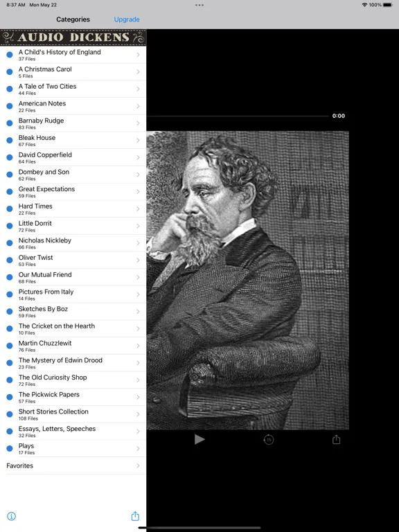399x532 pixels.
Task: Tap the 108 Files count label
Action: tap(28, 418)
